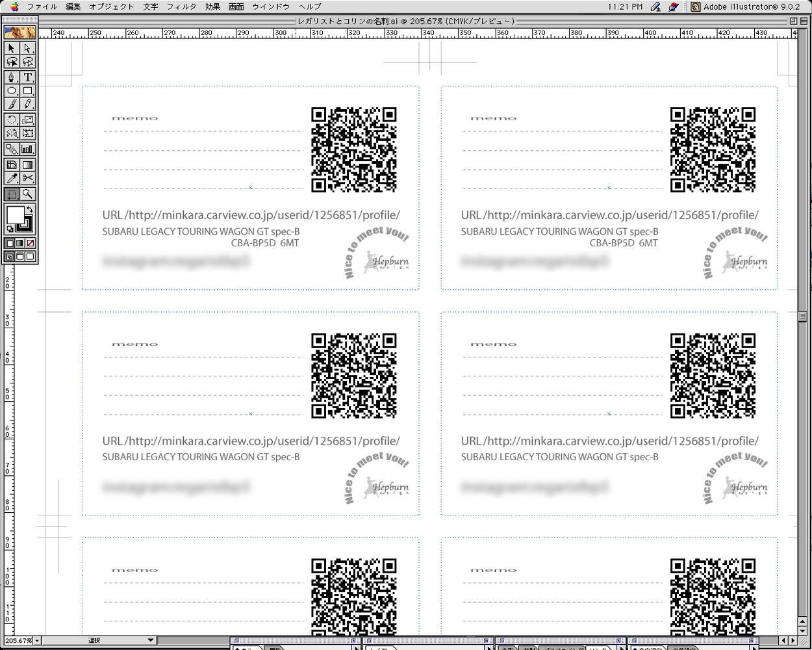Screen dimensions: 812x650
Task: Activate the Reflect tool
Action: pyautogui.click(x=12, y=133)
